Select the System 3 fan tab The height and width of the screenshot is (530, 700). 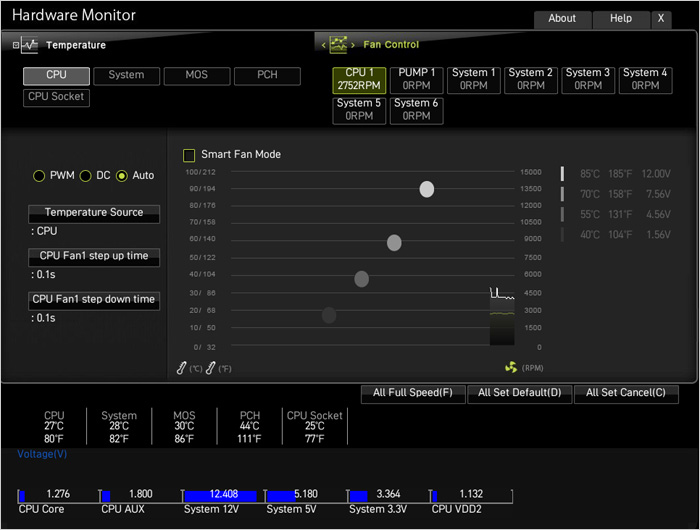[588, 80]
